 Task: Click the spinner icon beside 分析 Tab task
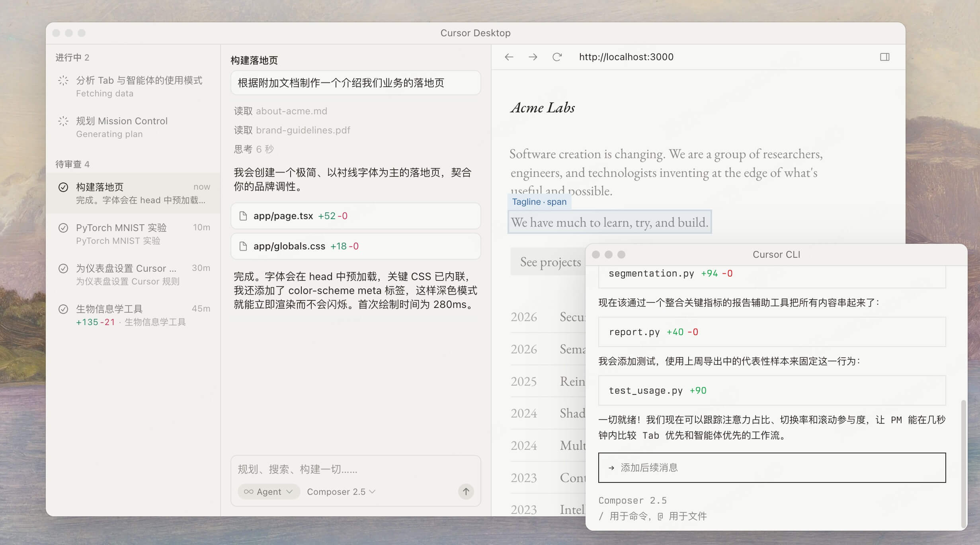[x=63, y=80]
